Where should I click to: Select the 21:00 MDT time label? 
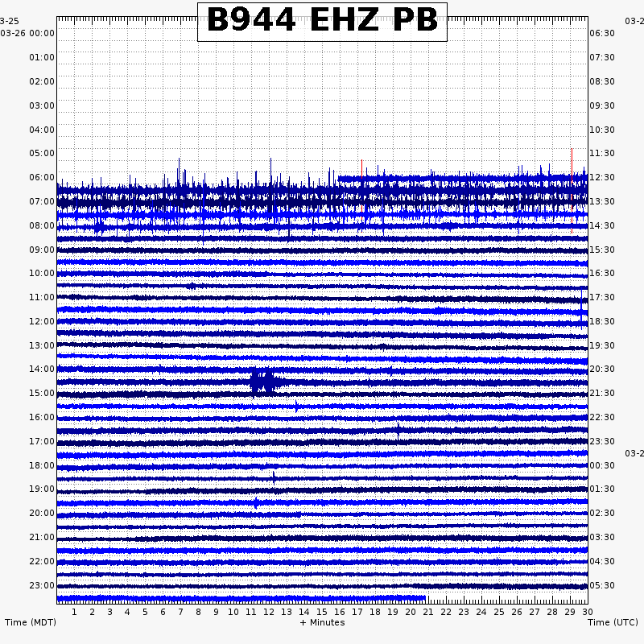[42, 537]
